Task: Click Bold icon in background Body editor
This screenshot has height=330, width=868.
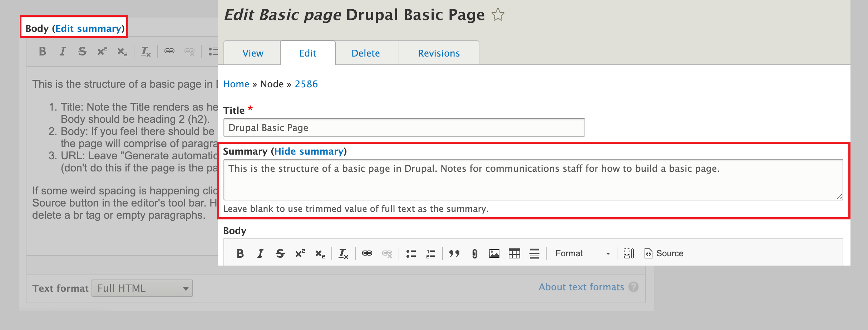Action: [43, 52]
